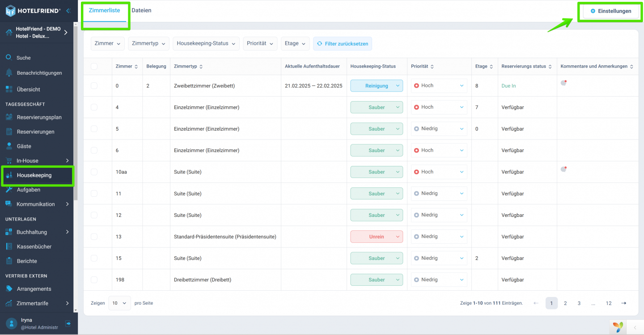Open comment bubble icon for room 10aa
Screen dimensions: 644x335
click(563, 169)
